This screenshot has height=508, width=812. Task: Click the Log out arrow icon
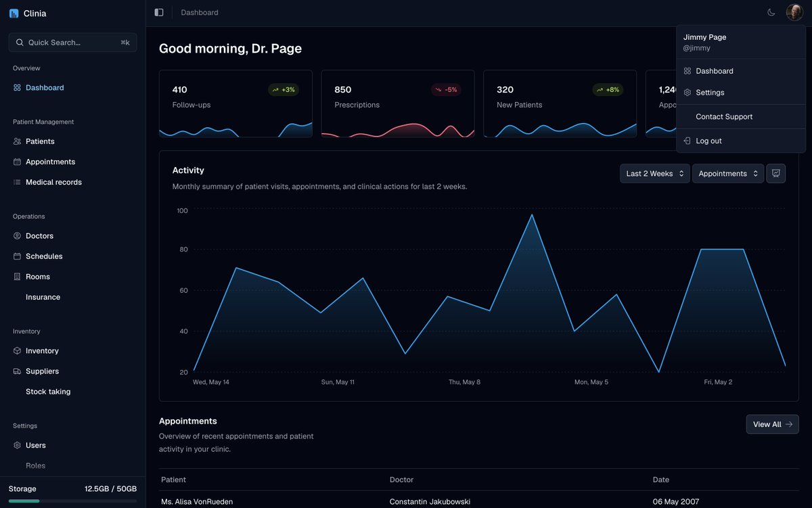point(687,141)
